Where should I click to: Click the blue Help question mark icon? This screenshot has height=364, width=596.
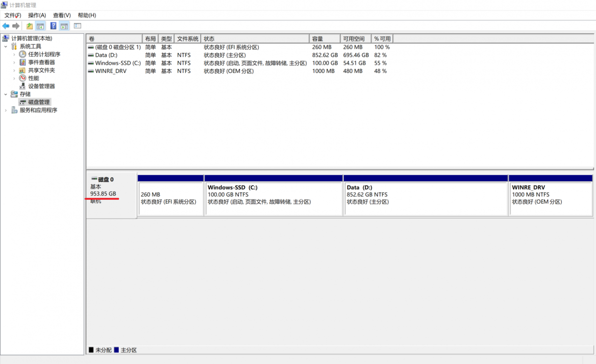click(x=53, y=26)
